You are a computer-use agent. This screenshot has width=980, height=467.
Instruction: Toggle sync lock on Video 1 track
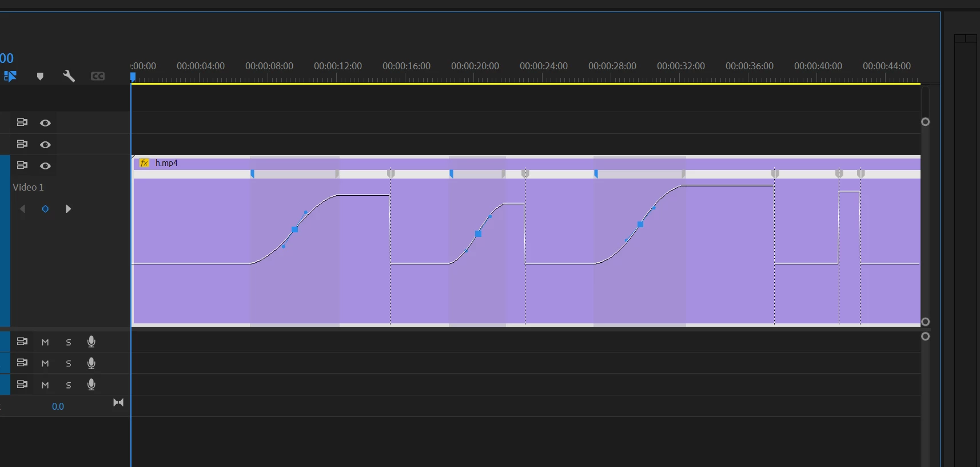[x=22, y=165]
